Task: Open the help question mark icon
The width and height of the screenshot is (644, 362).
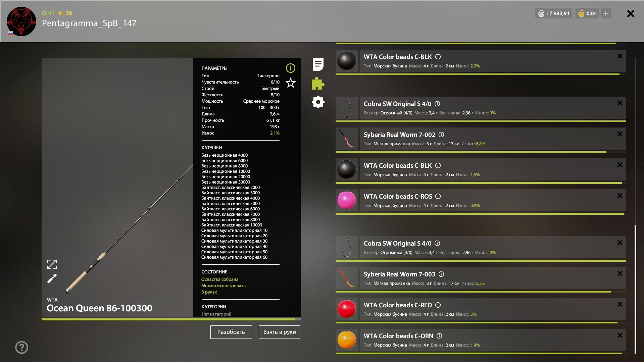Action: coord(21,347)
